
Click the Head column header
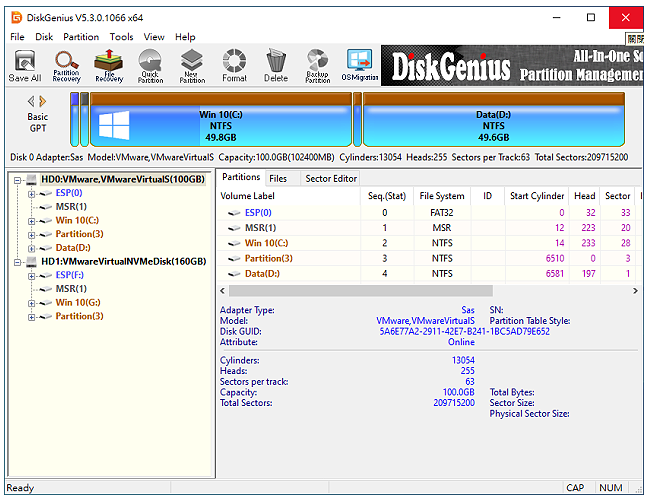[x=585, y=196]
